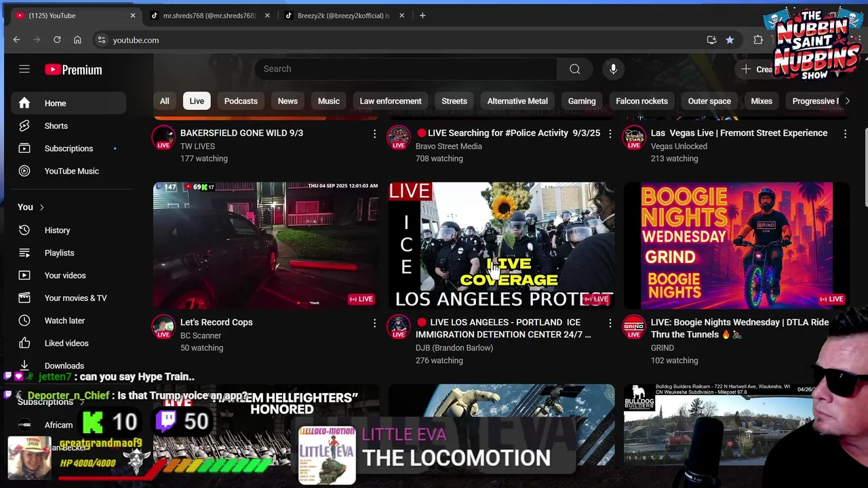Open Playlists in sidebar
The width and height of the screenshot is (868, 488).
[x=68, y=253]
